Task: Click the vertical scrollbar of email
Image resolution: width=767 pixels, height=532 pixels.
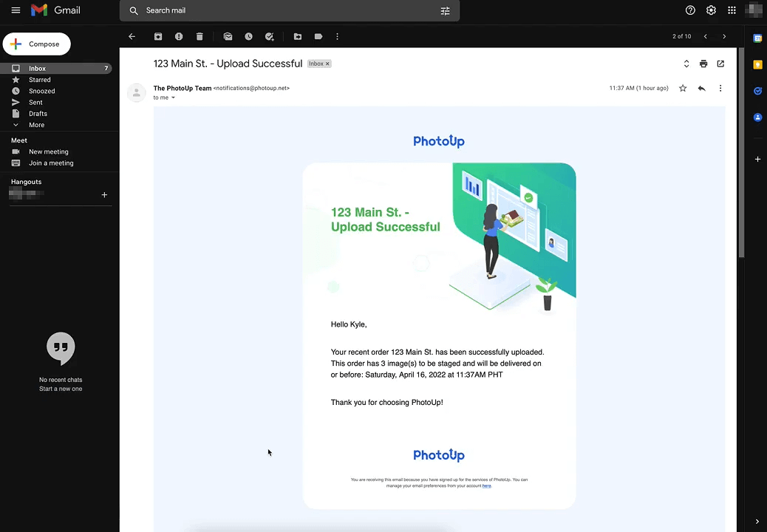Action: pos(742,152)
